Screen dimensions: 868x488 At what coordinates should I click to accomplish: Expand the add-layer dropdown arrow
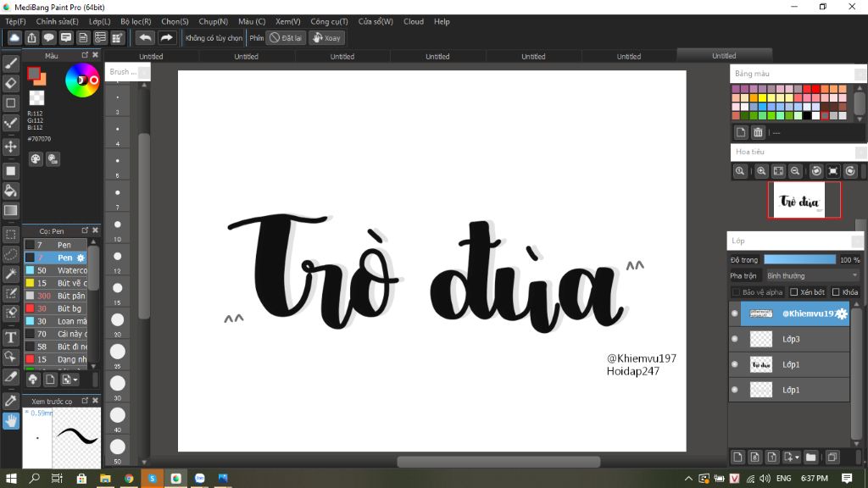pyautogui.click(x=796, y=456)
